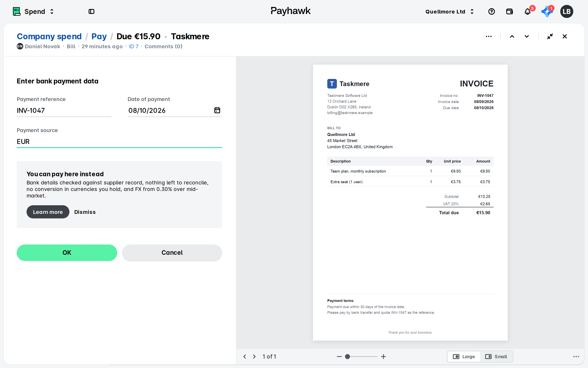This screenshot has height=368, width=588.
Task: Click the invoice number INV-1047
Action: [x=485, y=95]
